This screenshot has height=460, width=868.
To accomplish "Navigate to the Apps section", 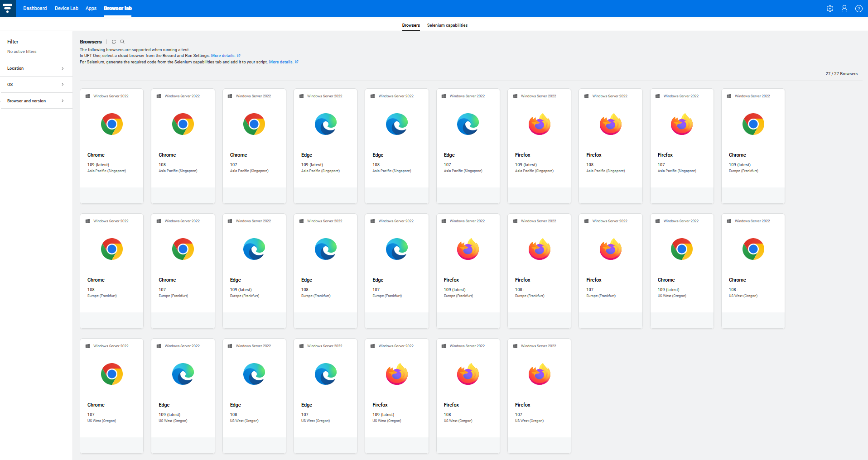I will tap(91, 8).
